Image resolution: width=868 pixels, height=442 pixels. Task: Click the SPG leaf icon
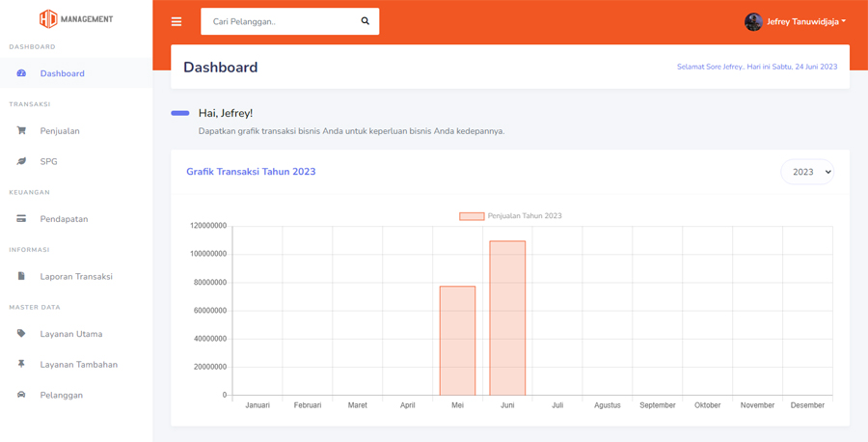pyautogui.click(x=21, y=162)
